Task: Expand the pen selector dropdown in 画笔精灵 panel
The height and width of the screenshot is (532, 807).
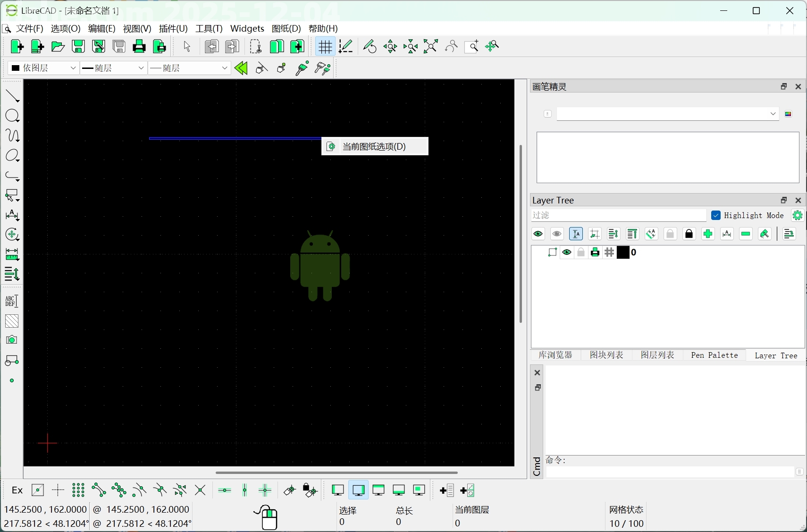Action: tap(773, 114)
